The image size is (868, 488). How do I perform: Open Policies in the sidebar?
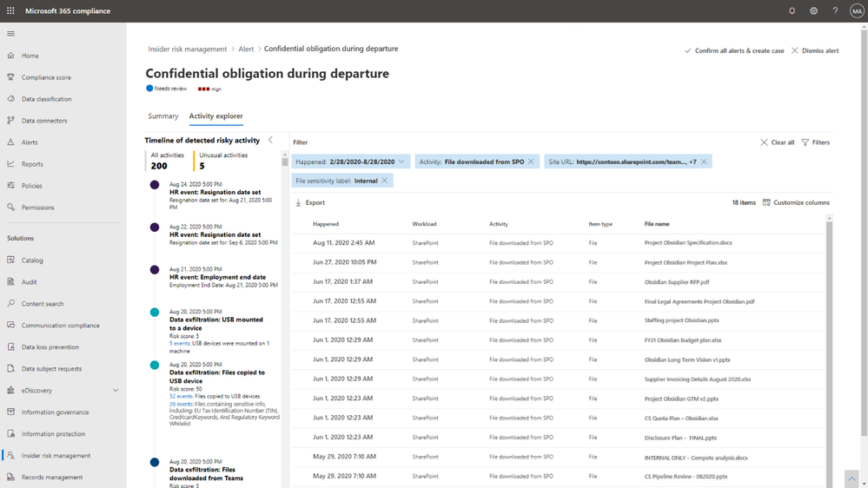click(x=31, y=185)
